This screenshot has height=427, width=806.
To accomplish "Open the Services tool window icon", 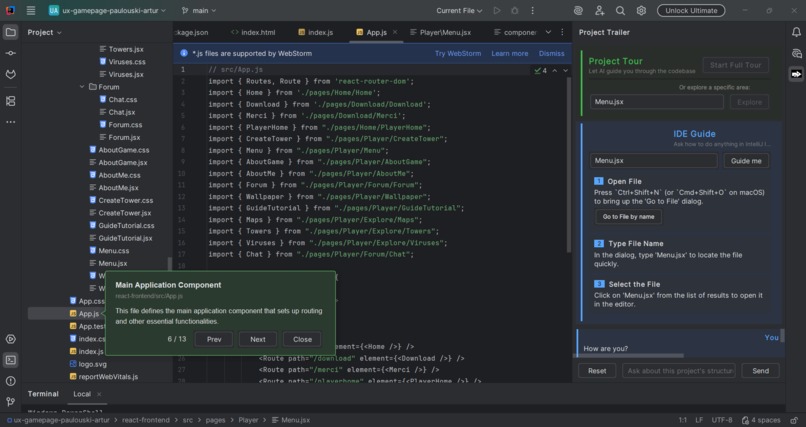I will coord(10,339).
